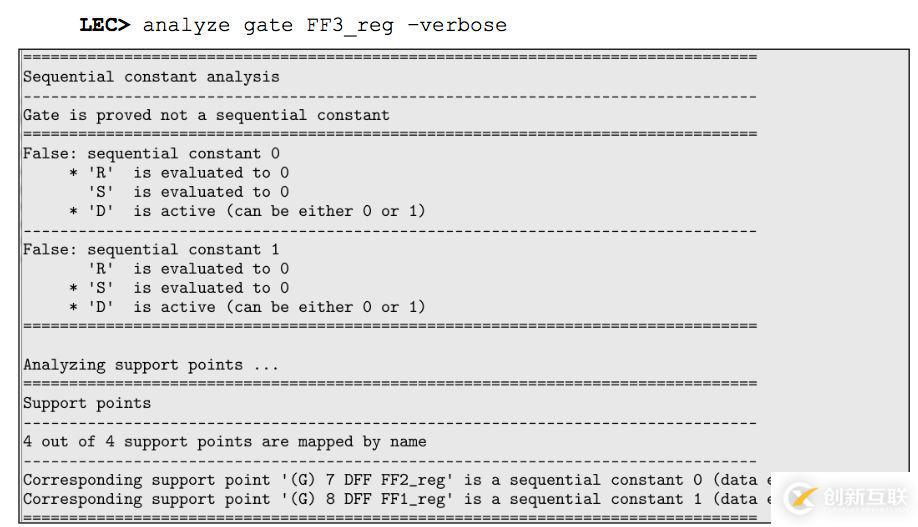Click 'D' is active line under constant 1
Viewport: 918px width, 527px height.
[256, 307]
